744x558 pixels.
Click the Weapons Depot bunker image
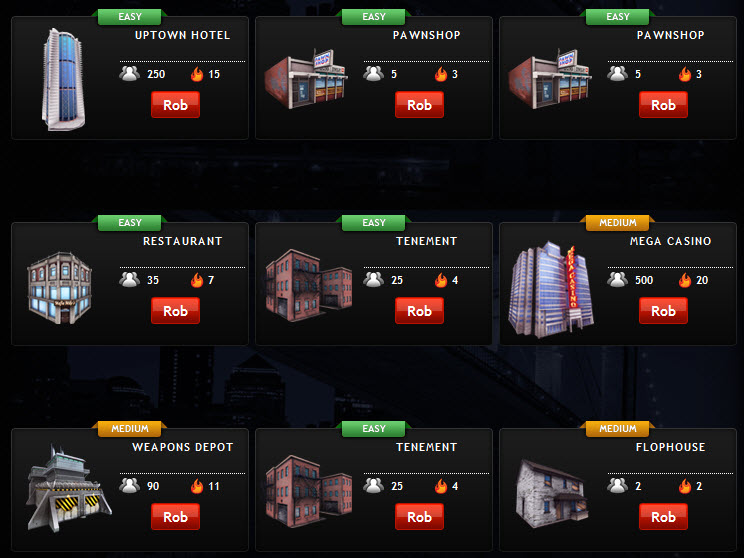coord(69,488)
